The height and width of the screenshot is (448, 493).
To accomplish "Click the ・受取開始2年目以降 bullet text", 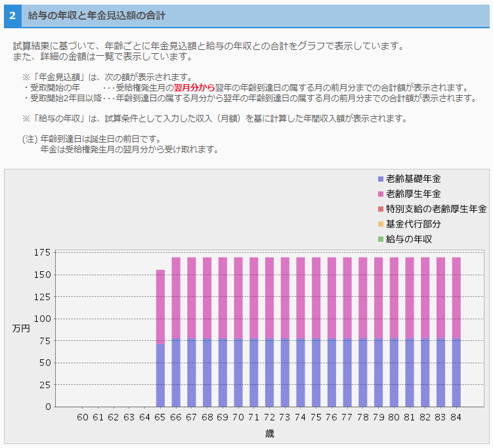I will 62,98.
